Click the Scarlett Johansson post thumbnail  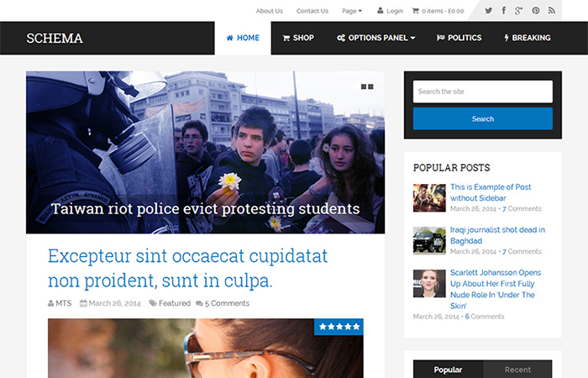point(429,283)
